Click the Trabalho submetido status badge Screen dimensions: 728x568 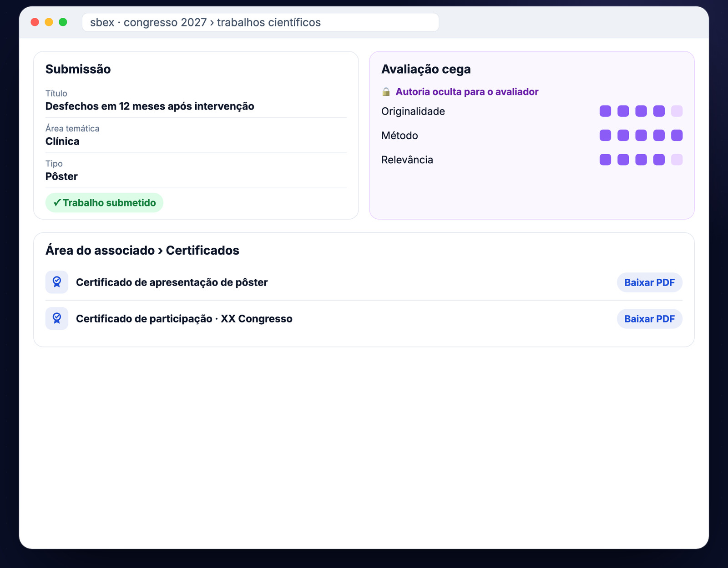pos(104,203)
